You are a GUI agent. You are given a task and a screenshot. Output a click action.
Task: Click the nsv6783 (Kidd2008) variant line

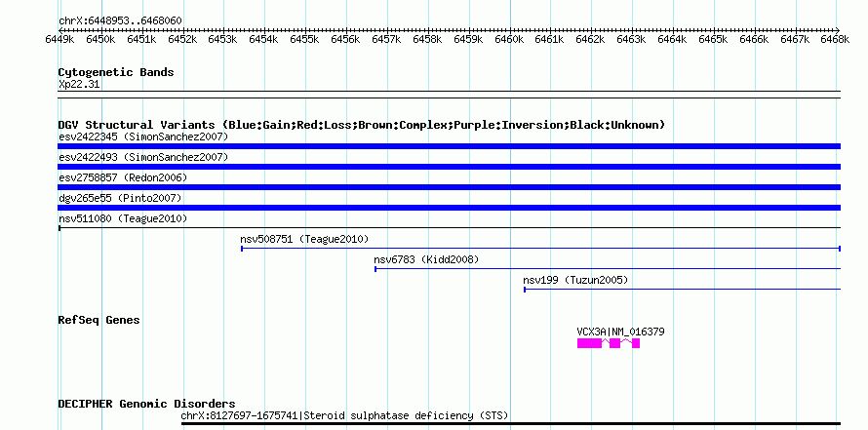[x=608, y=269]
